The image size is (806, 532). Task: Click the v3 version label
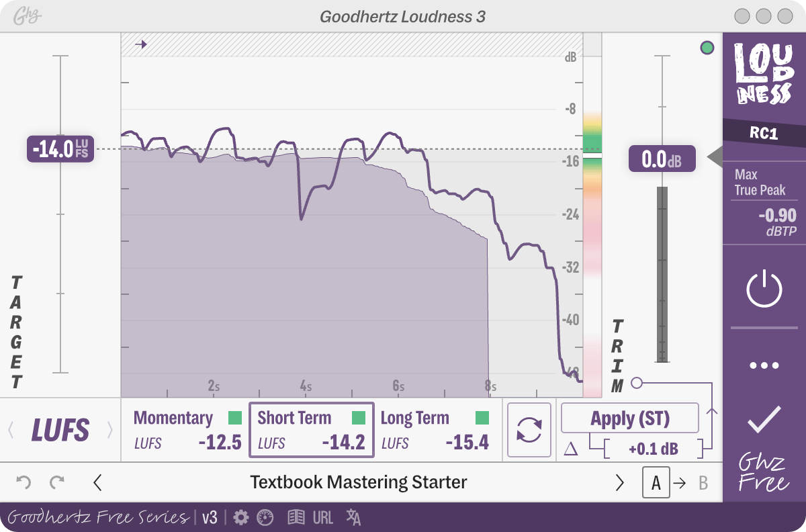pos(210,517)
